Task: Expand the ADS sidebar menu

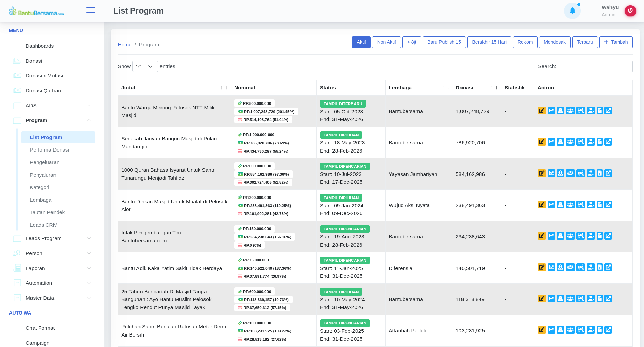Action: (52, 106)
